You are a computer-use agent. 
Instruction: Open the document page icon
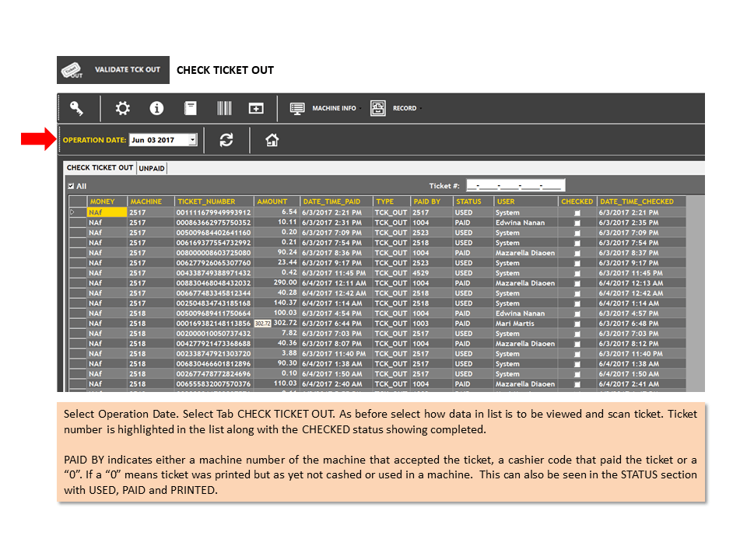pyautogui.click(x=191, y=108)
